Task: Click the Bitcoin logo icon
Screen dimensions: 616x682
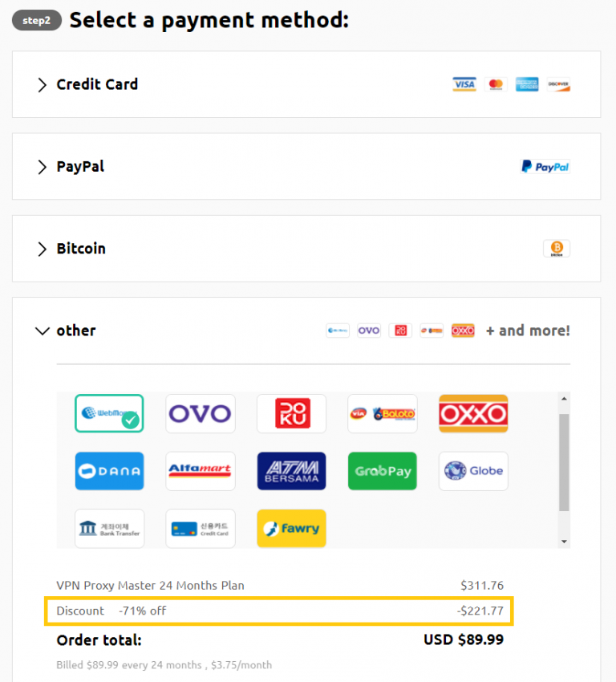Action: tap(556, 249)
